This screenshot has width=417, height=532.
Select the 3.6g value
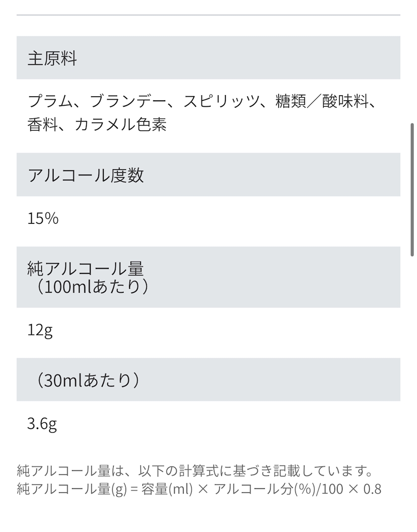pyautogui.click(x=42, y=424)
